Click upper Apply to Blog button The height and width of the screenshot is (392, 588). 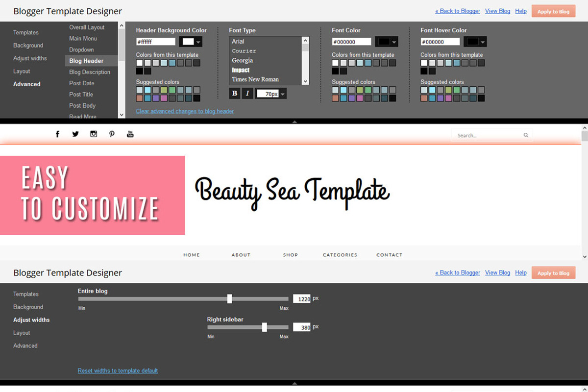tap(553, 11)
